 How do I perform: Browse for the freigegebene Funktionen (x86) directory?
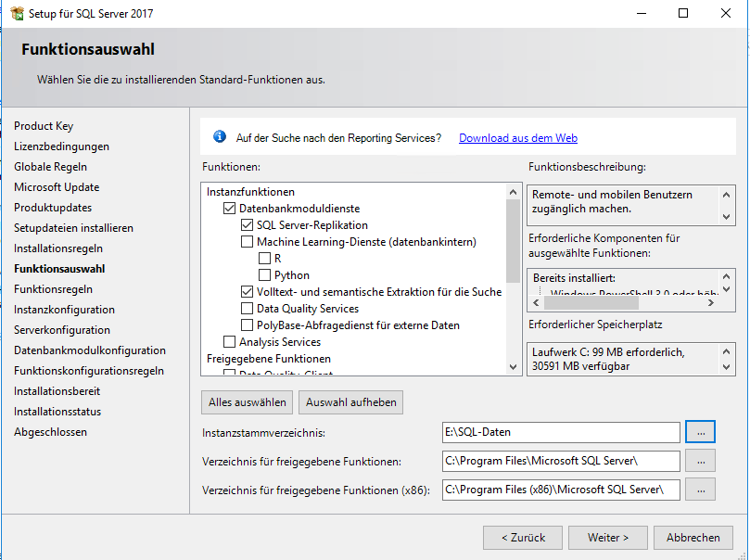(700, 490)
